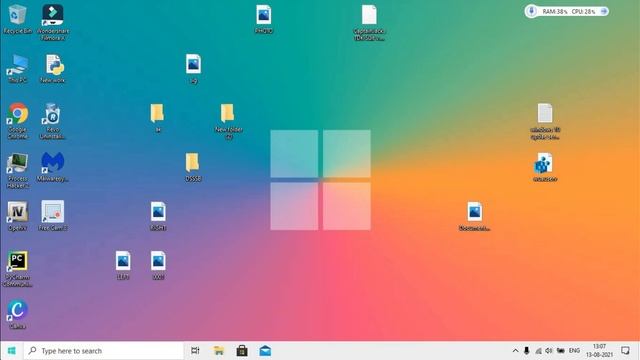Select the image file on the orange background

tap(474, 216)
